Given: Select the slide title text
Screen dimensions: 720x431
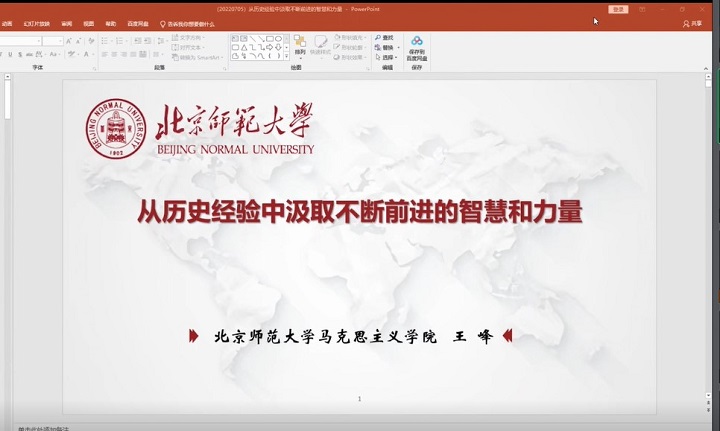Looking at the screenshot, I should (359, 212).
